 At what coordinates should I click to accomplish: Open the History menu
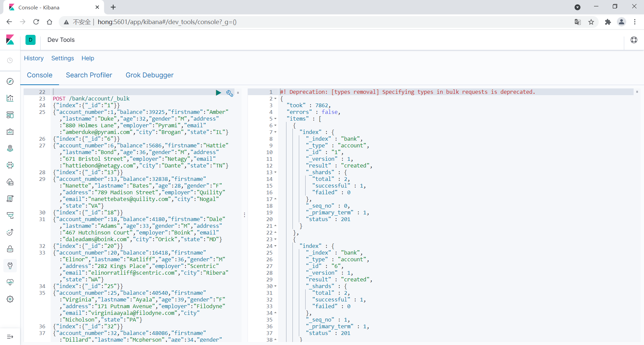(x=34, y=58)
